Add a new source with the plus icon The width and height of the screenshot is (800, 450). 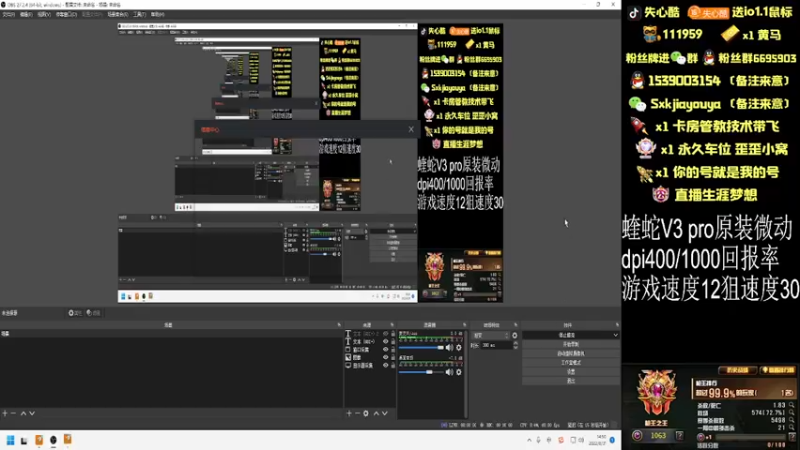(x=349, y=413)
